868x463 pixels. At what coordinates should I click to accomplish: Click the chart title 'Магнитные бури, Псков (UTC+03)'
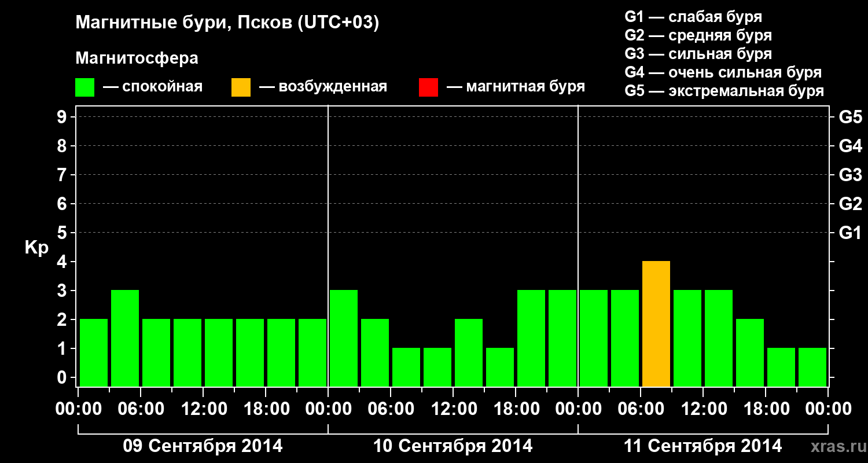pos(227,23)
